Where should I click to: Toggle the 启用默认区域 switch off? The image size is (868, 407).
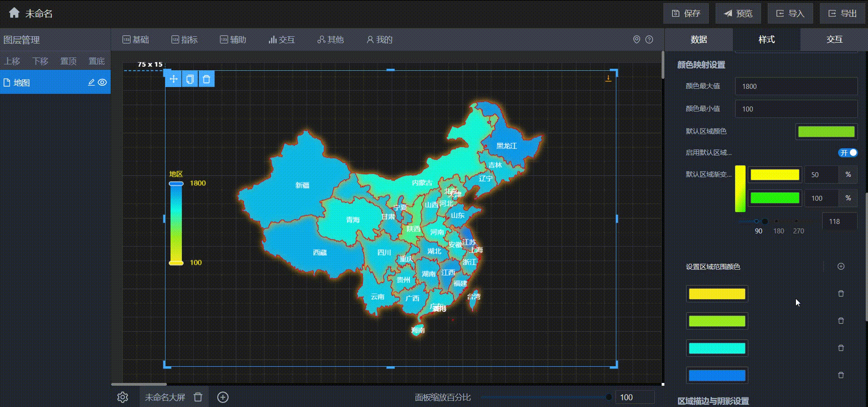coord(848,153)
